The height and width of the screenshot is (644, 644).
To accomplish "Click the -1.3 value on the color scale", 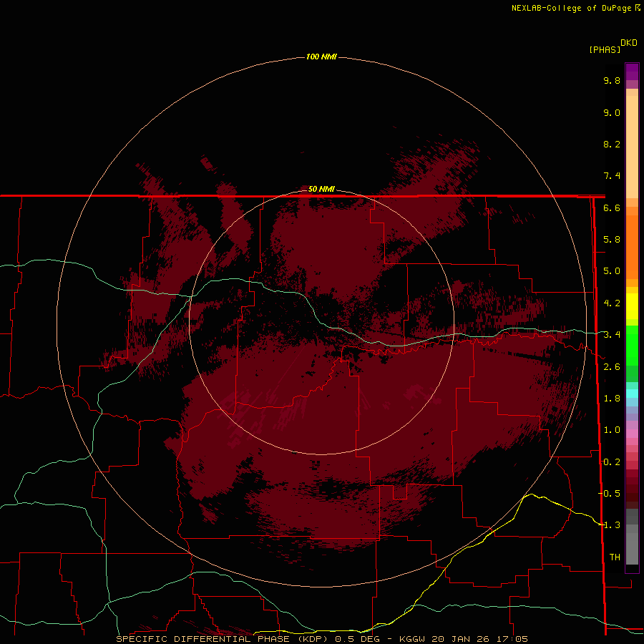I will coord(610,525).
